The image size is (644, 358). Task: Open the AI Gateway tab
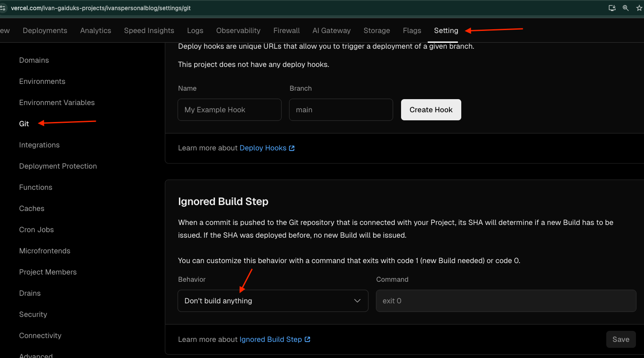pyautogui.click(x=332, y=30)
